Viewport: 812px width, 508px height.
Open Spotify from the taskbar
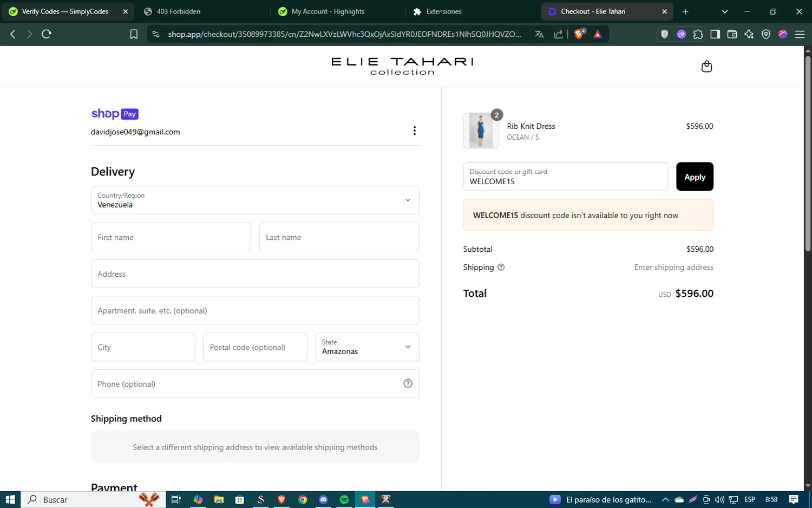(x=344, y=499)
